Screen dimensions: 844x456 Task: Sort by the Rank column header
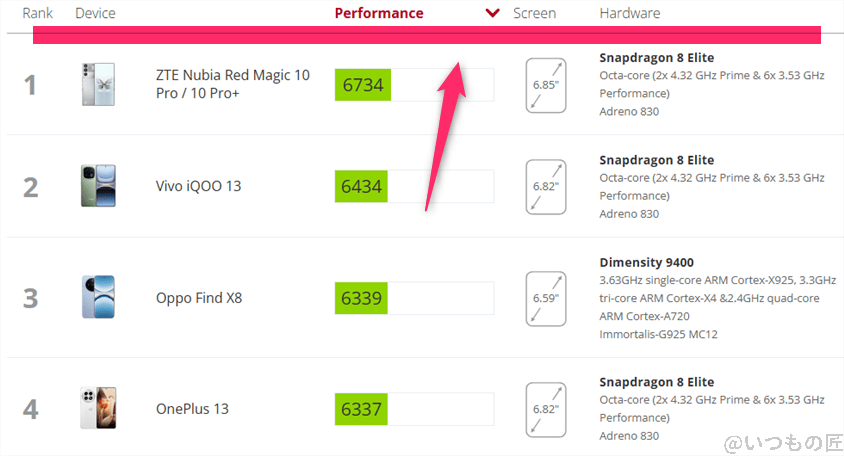click(38, 14)
